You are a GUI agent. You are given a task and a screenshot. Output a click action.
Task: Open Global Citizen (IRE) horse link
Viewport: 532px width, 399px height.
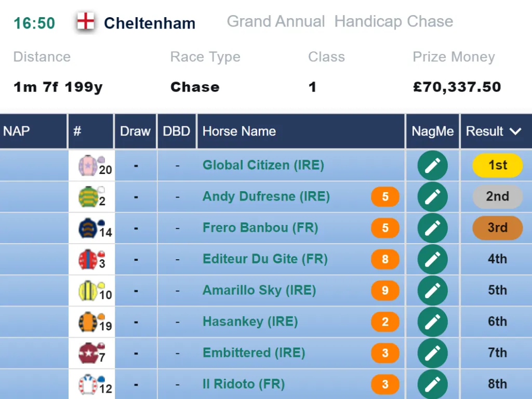(263, 165)
